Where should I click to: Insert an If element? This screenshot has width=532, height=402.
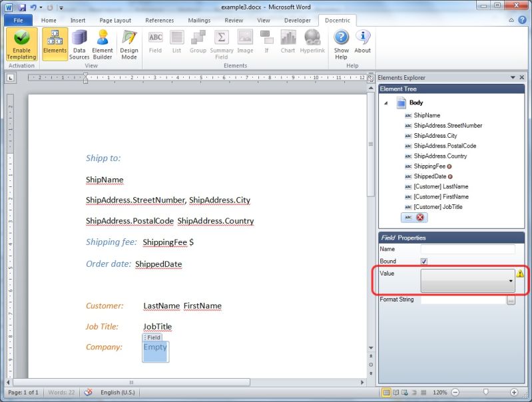coord(267,42)
